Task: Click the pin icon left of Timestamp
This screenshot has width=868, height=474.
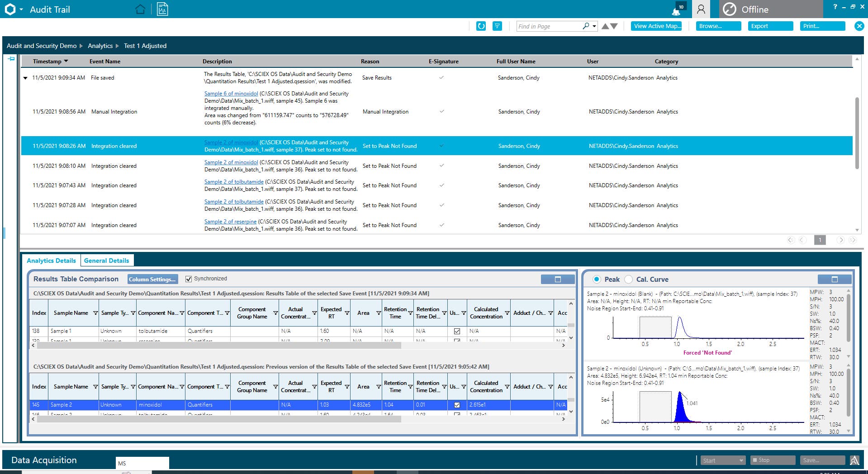Action: [11, 59]
